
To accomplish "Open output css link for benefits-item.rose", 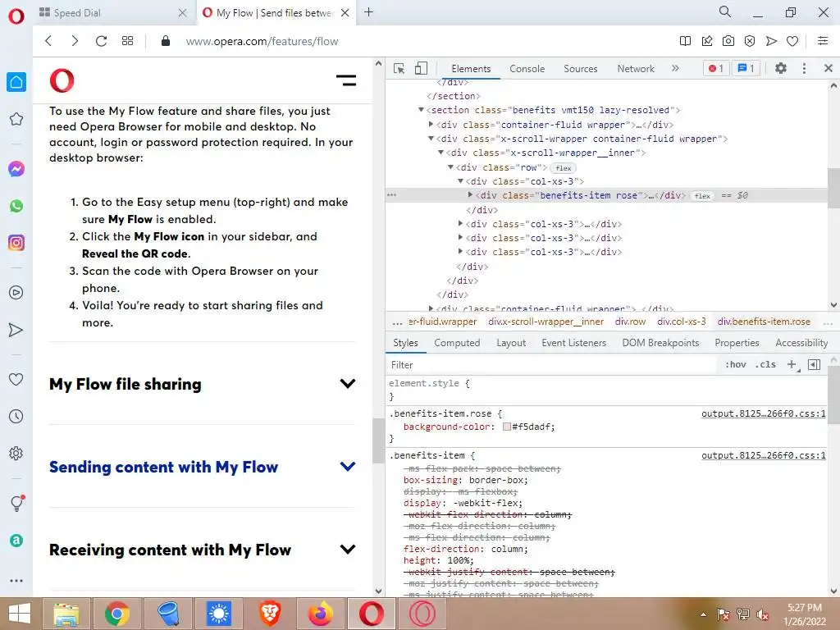I will tap(764, 413).
